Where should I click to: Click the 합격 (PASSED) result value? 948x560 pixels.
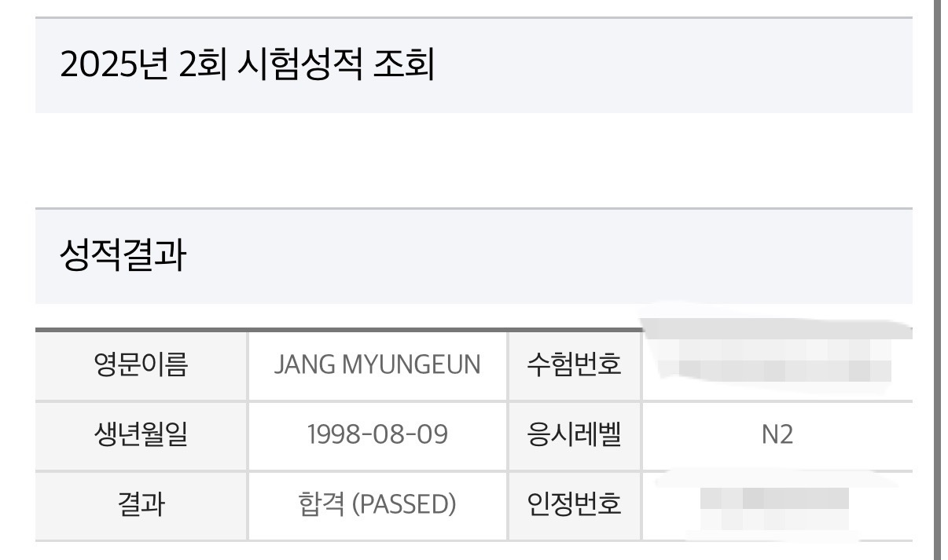coord(377,505)
